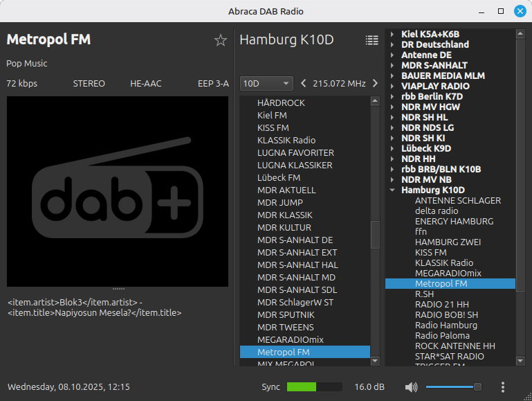This screenshot has width=532, height=401.
Task: Expand the NDR HH ensemble
Action: pos(392,159)
